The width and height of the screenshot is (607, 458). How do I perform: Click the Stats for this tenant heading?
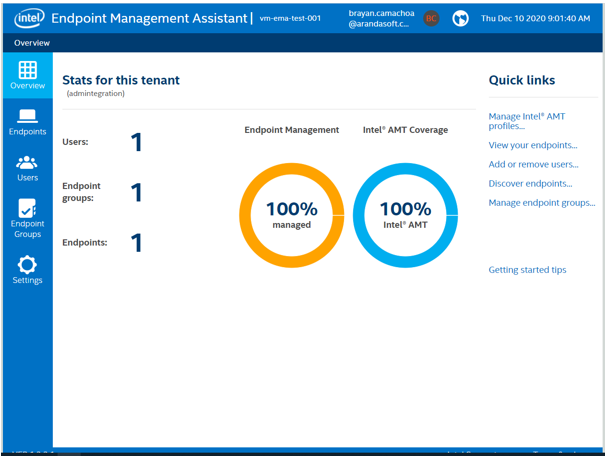click(x=121, y=80)
